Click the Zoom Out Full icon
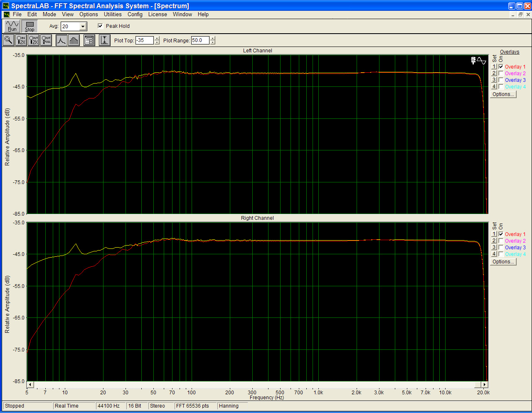The image size is (532, 413). (x=46, y=40)
